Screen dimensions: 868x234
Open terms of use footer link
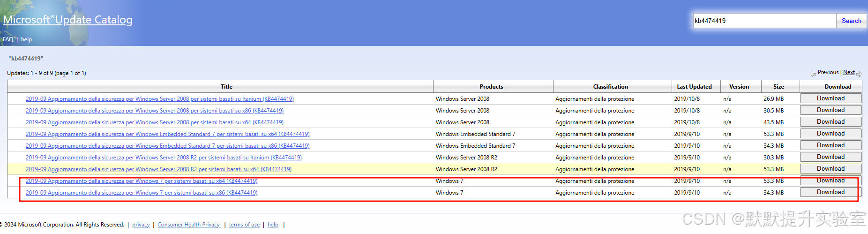244,225
